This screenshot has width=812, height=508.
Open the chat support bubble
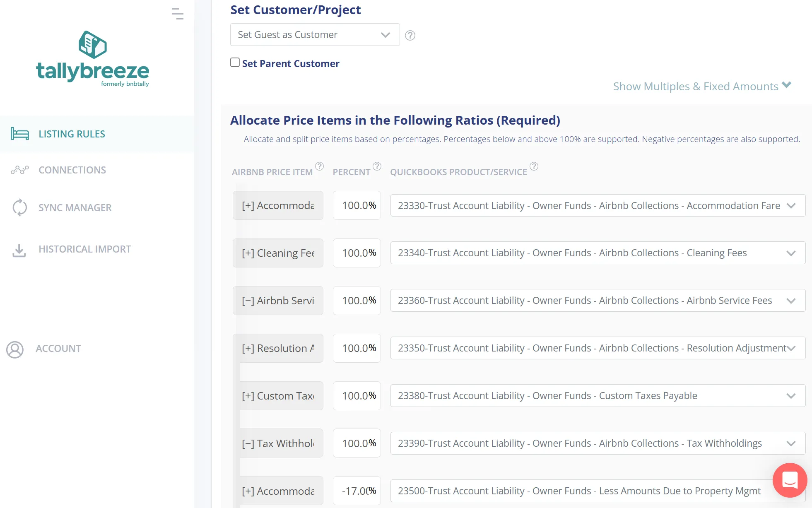click(790, 480)
